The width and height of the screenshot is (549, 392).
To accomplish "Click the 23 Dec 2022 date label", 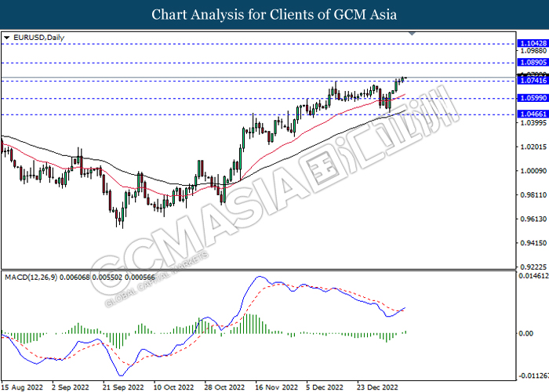I will [x=377, y=387].
